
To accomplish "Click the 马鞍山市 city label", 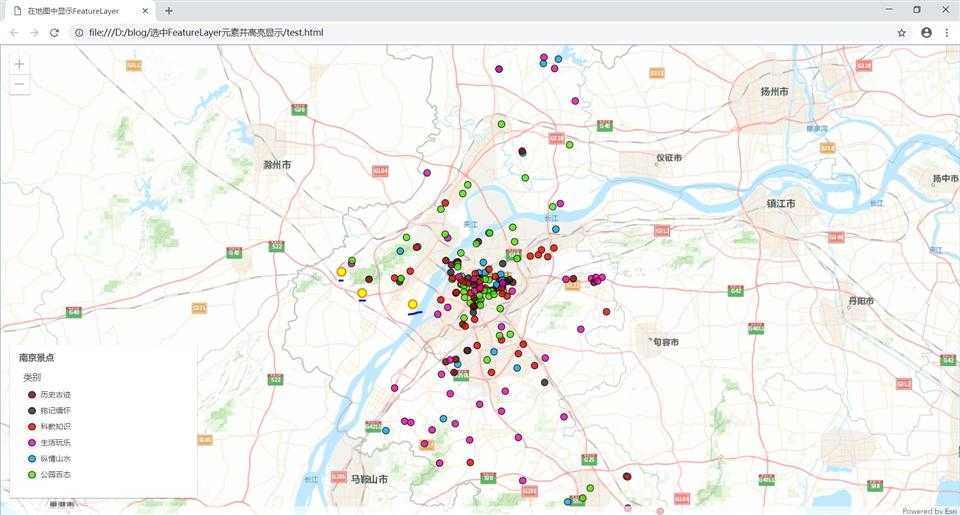I will (x=369, y=479).
